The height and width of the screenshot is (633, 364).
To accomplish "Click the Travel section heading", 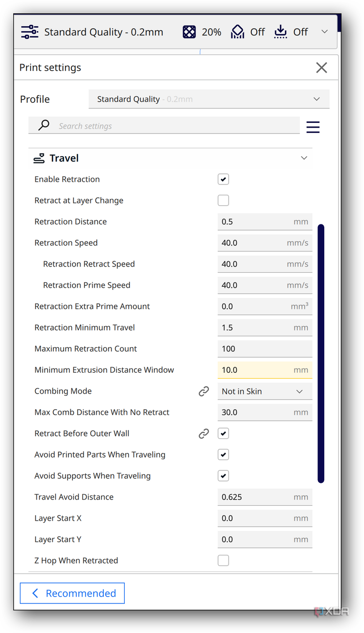I will (64, 158).
